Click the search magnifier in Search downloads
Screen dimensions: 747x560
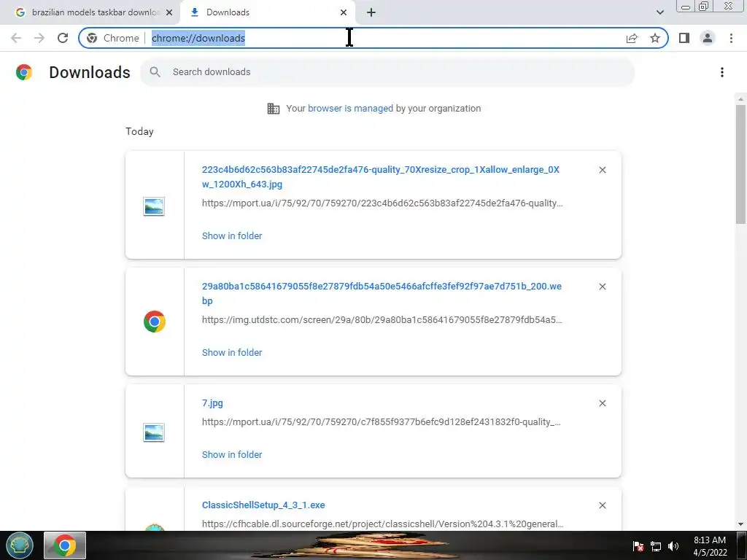155,72
